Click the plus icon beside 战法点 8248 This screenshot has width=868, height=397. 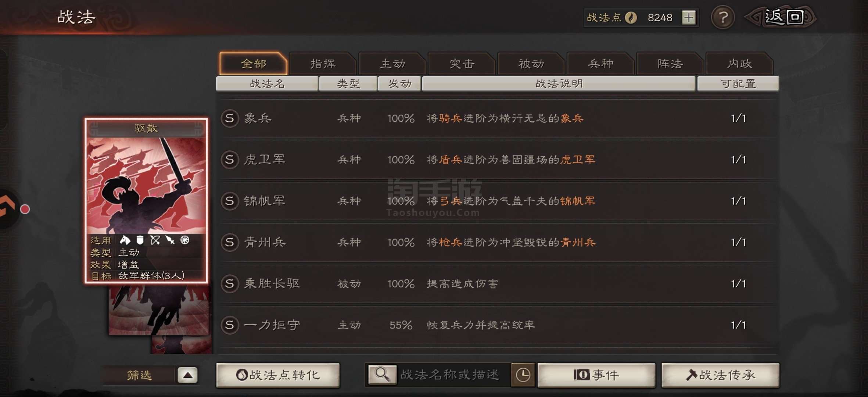(689, 17)
